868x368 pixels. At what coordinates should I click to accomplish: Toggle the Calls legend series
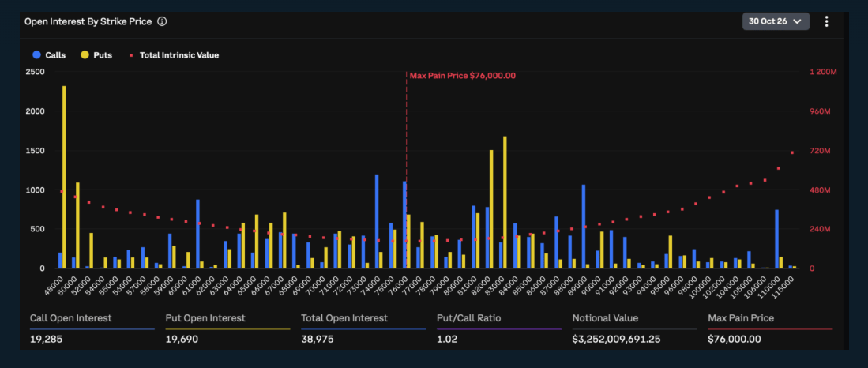(x=49, y=55)
